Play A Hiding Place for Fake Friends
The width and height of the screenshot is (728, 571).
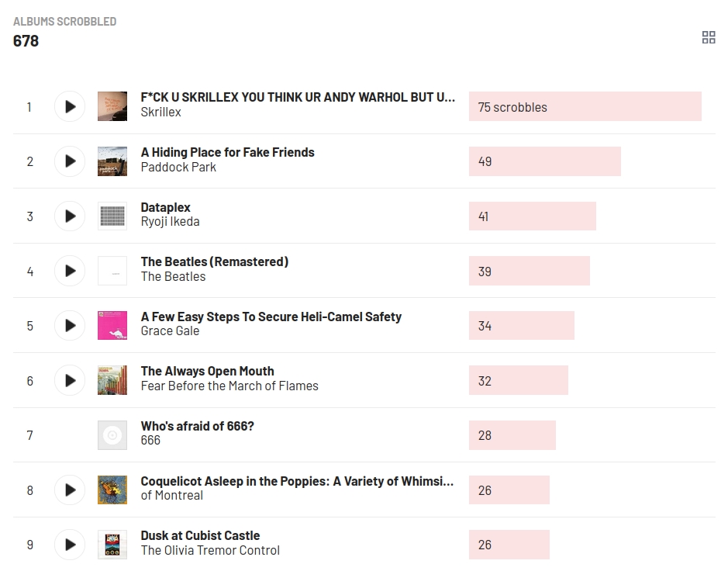[70, 161]
